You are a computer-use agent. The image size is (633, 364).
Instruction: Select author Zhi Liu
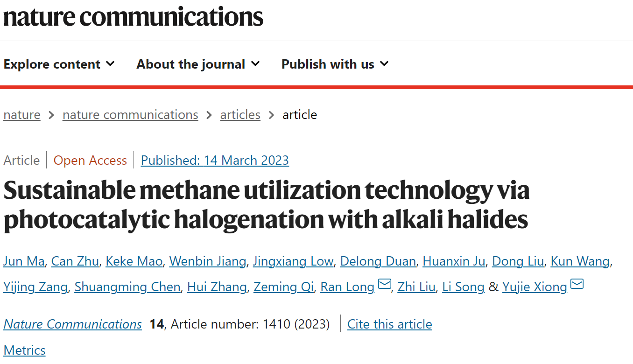coord(416,287)
